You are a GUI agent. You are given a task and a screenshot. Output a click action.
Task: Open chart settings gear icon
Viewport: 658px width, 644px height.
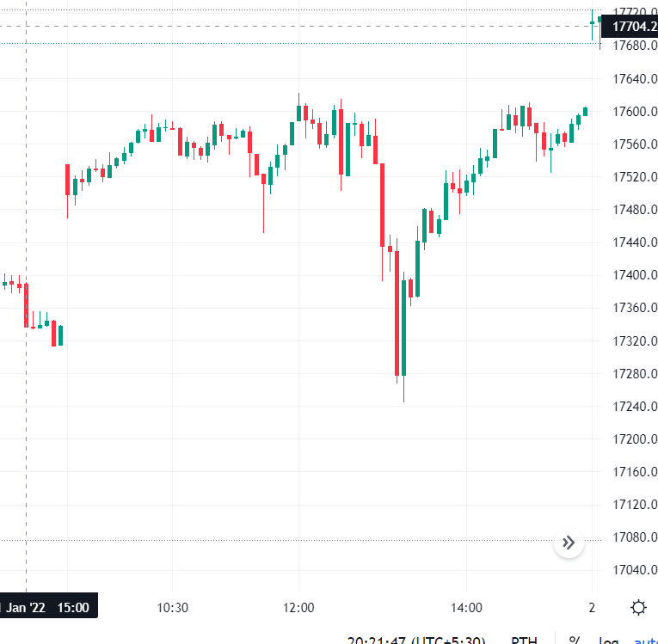click(638, 607)
